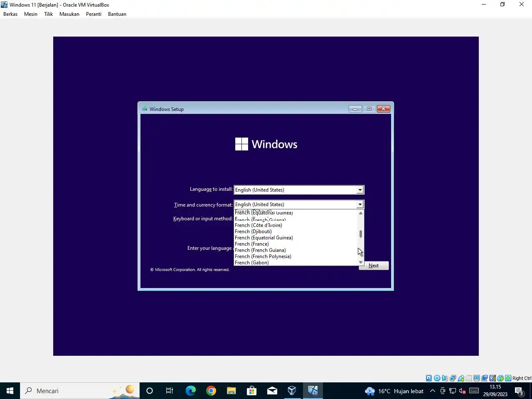Click the VirtualBox CPU virtualization status icon
This screenshot has width=532, height=399.
click(493, 378)
